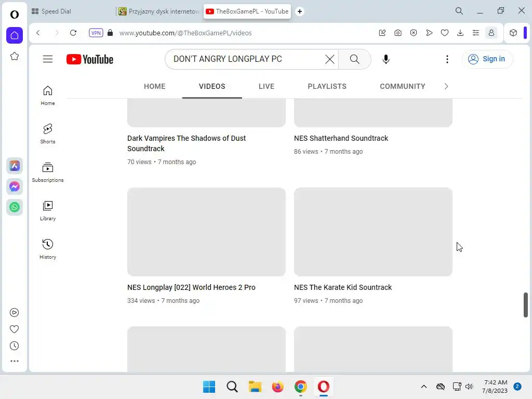532x399 pixels.
Task: Open Shorts in YouTube sidebar
Action: (47, 134)
